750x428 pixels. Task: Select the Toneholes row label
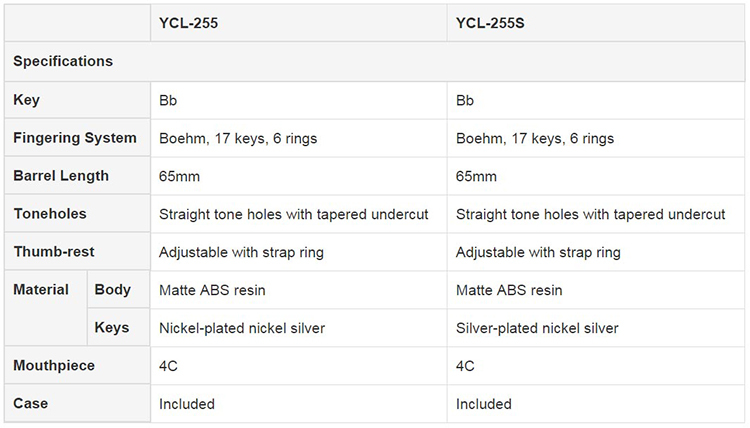[50, 214]
